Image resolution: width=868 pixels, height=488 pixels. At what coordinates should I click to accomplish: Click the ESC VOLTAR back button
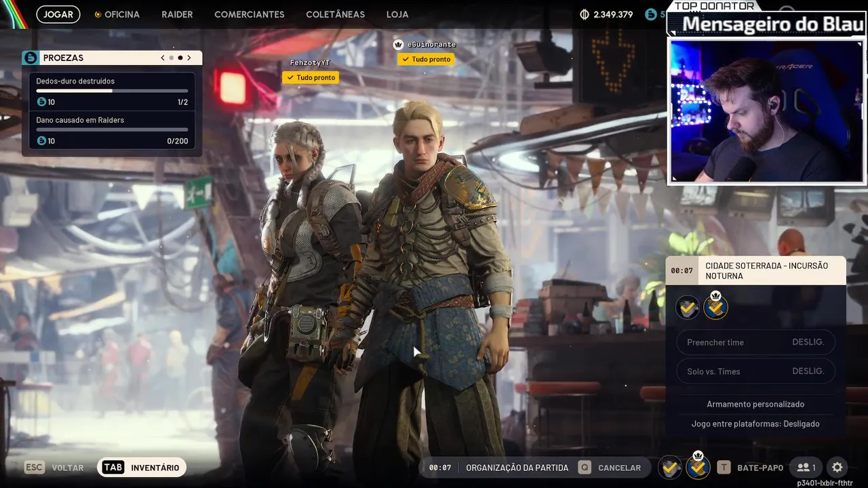54,468
